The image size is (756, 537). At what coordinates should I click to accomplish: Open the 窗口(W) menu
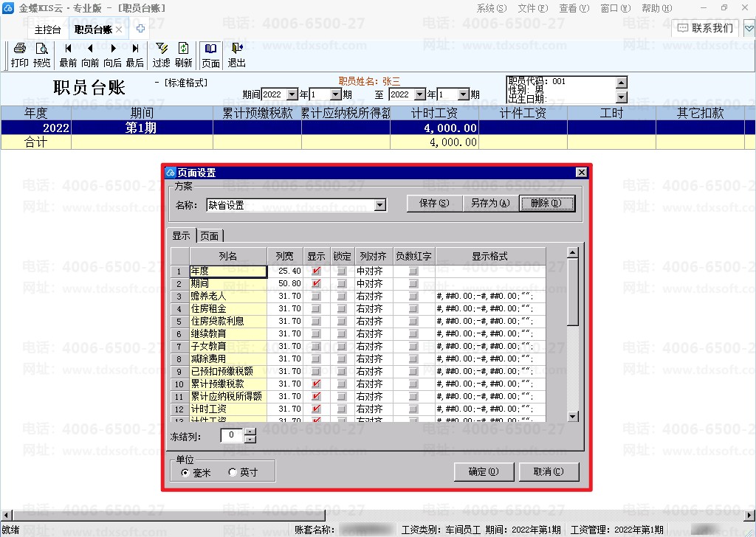pyautogui.click(x=616, y=8)
